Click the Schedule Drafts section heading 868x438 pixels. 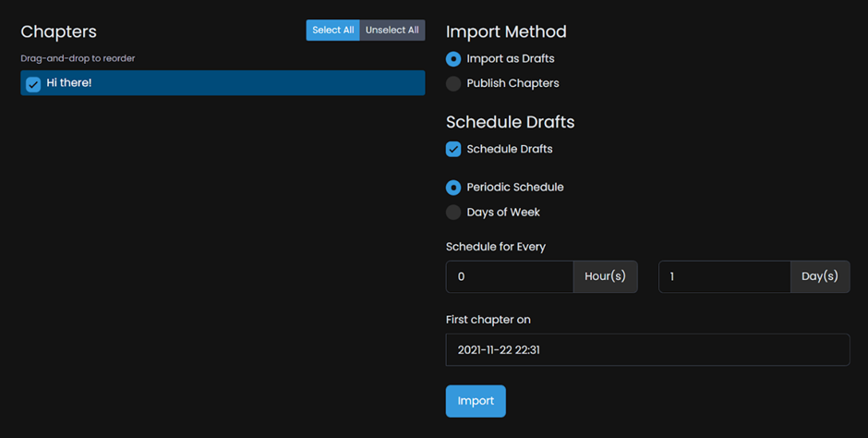(x=510, y=122)
